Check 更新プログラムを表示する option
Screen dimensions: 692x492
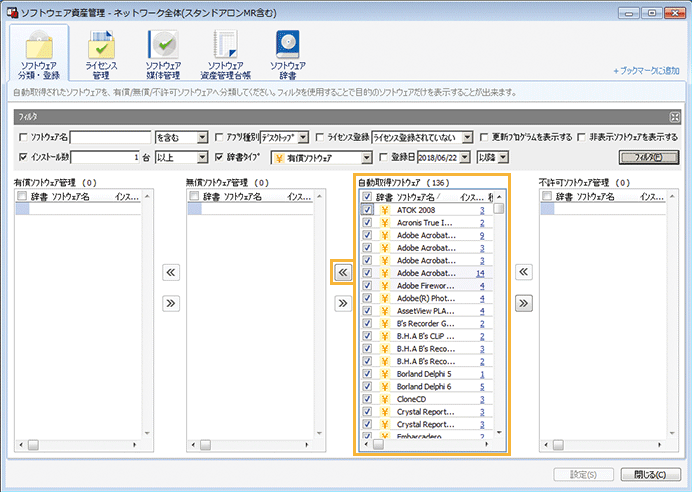[484, 137]
